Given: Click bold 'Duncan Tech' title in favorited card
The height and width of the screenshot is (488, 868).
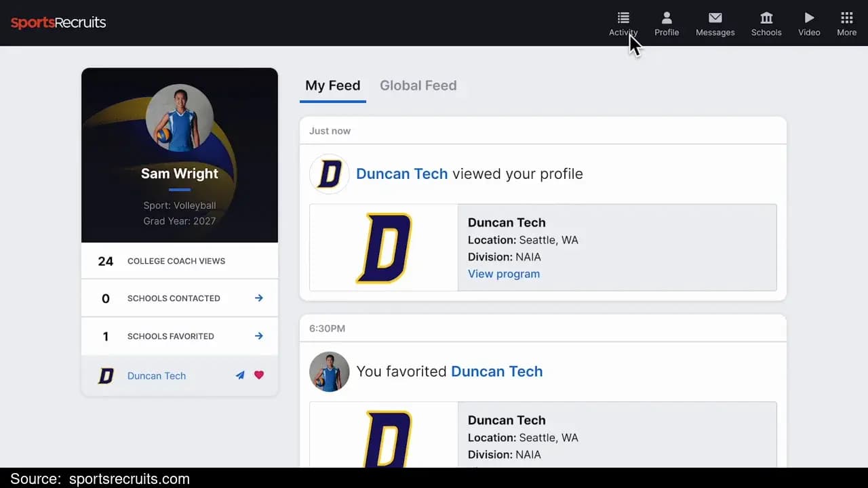Looking at the screenshot, I should click(507, 420).
